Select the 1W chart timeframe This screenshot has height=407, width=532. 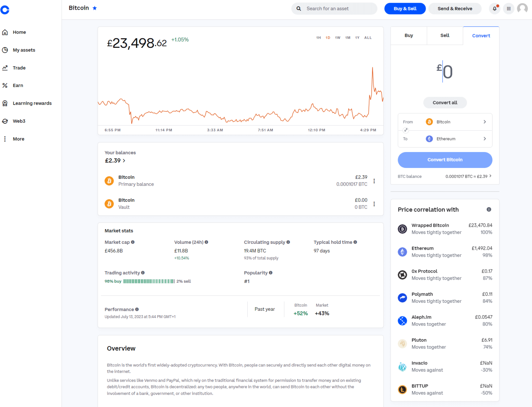point(337,37)
